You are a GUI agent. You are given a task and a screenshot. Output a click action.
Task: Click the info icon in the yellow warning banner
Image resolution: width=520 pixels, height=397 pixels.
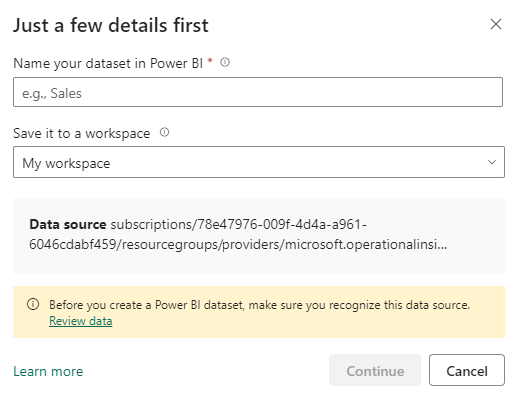click(33, 304)
